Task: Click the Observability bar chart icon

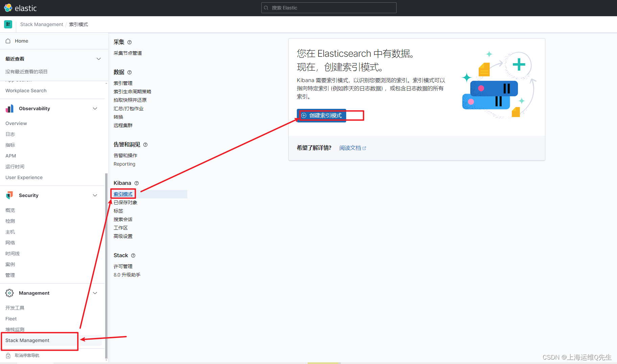Action: click(x=9, y=108)
